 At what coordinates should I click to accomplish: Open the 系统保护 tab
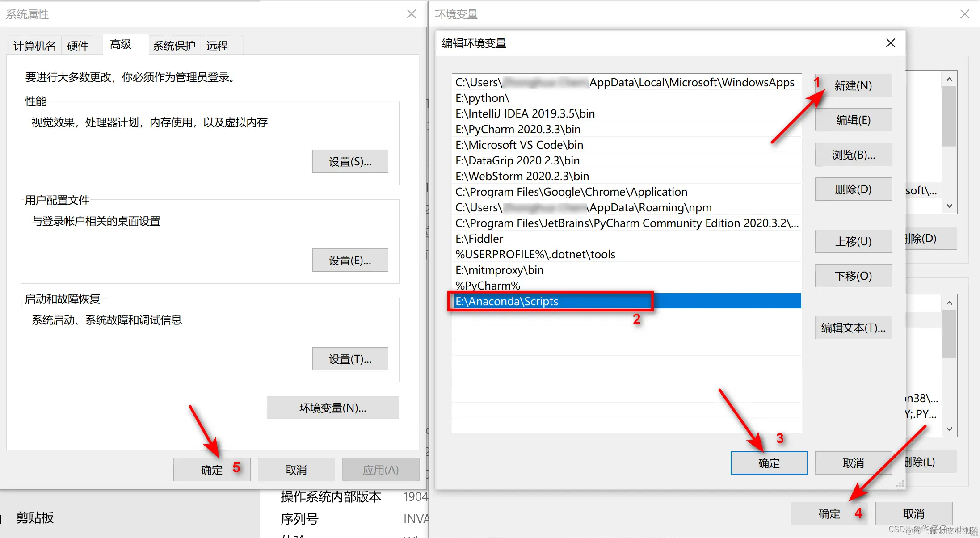click(174, 46)
